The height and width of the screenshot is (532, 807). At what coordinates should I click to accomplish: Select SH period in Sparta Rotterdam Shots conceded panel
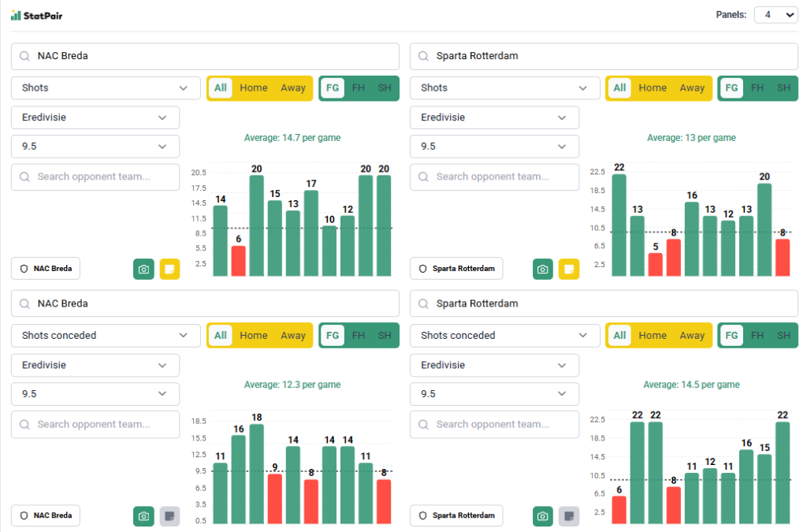[x=783, y=336]
